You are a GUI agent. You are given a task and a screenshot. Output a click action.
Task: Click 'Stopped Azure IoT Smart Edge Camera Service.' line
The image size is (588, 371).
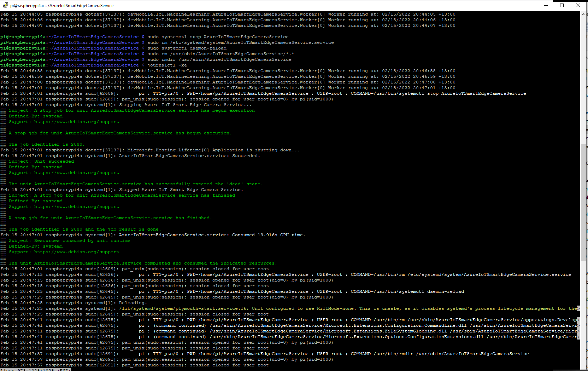point(181,190)
